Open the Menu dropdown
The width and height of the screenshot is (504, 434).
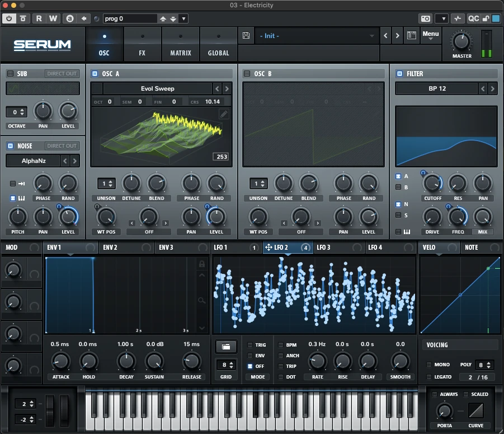point(430,35)
